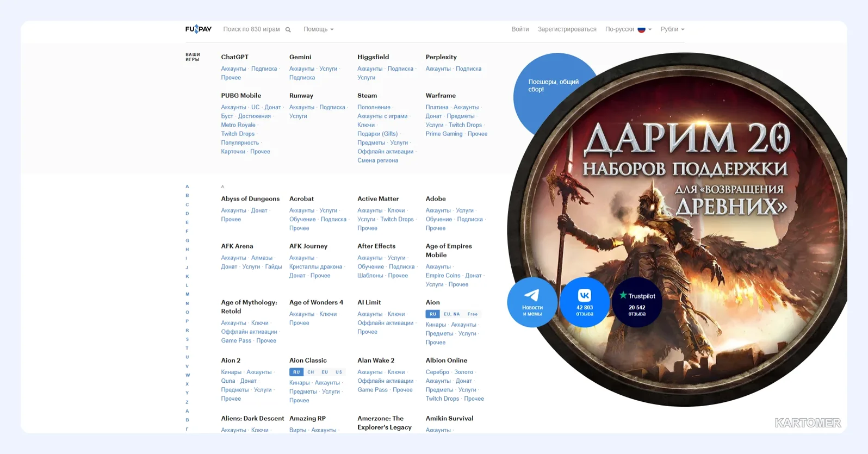The image size is (868, 454).
Task: Expand the Помощь dropdown
Action: coord(319,29)
